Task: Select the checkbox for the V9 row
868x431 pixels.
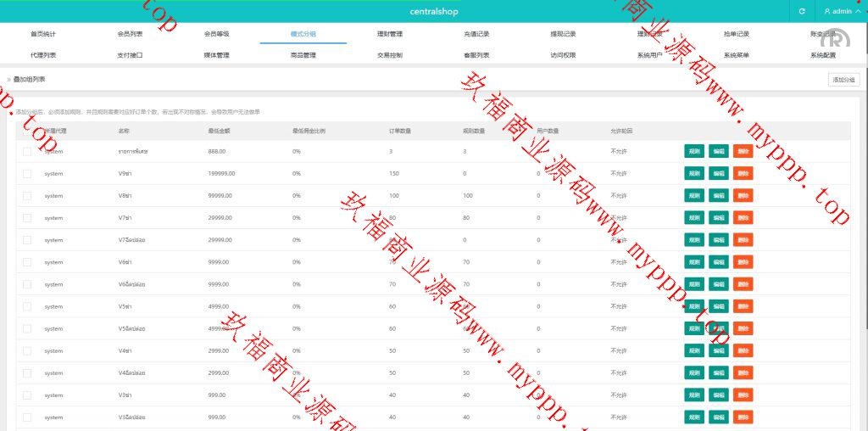Action: click(27, 173)
